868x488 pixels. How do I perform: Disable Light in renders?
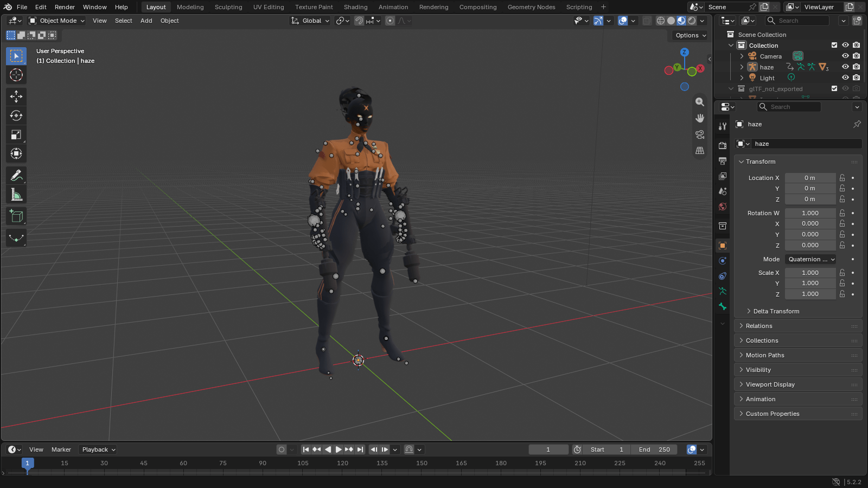[856, 78]
